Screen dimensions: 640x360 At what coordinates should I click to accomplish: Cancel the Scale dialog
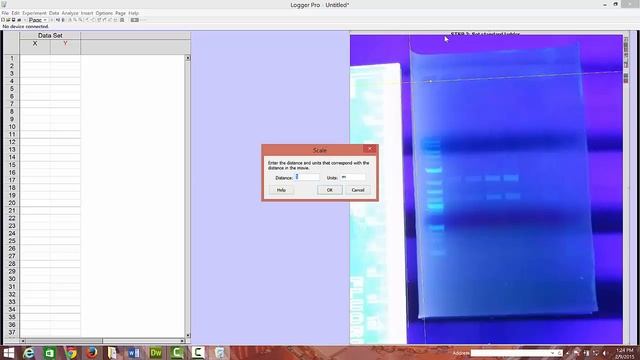point(358,190)
